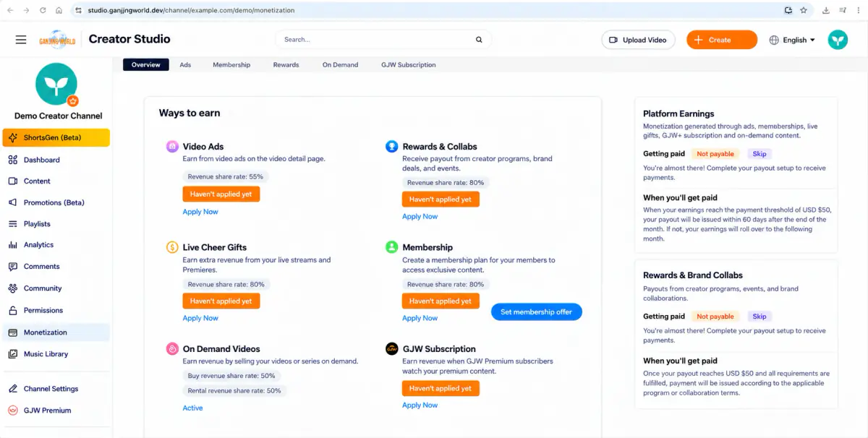The image size is (868, 438).
Task: Click the Membership green person icon
Action: pyautogui.click(x=391, y=247)
